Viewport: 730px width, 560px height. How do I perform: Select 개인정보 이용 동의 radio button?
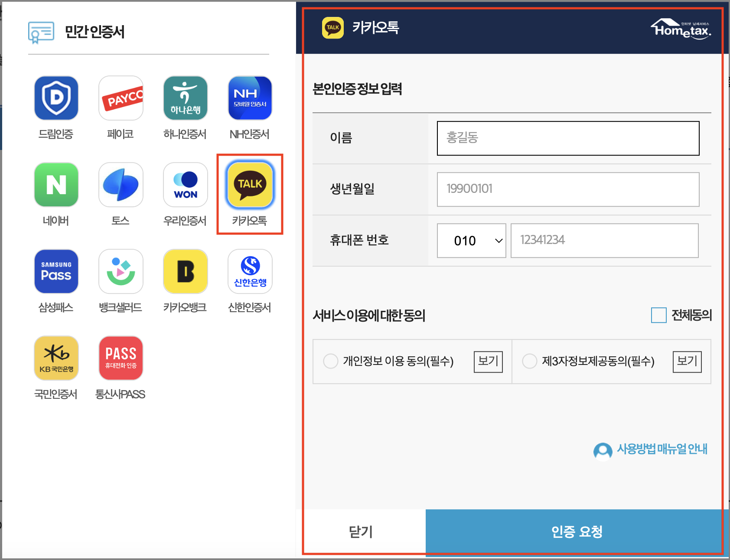pos(330,361)
